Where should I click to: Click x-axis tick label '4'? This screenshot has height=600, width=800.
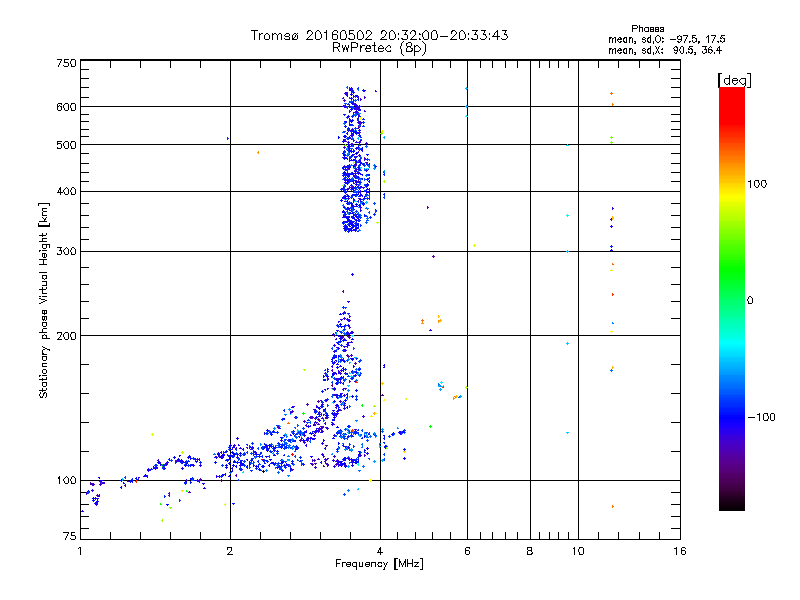click(x=380, y=551)
